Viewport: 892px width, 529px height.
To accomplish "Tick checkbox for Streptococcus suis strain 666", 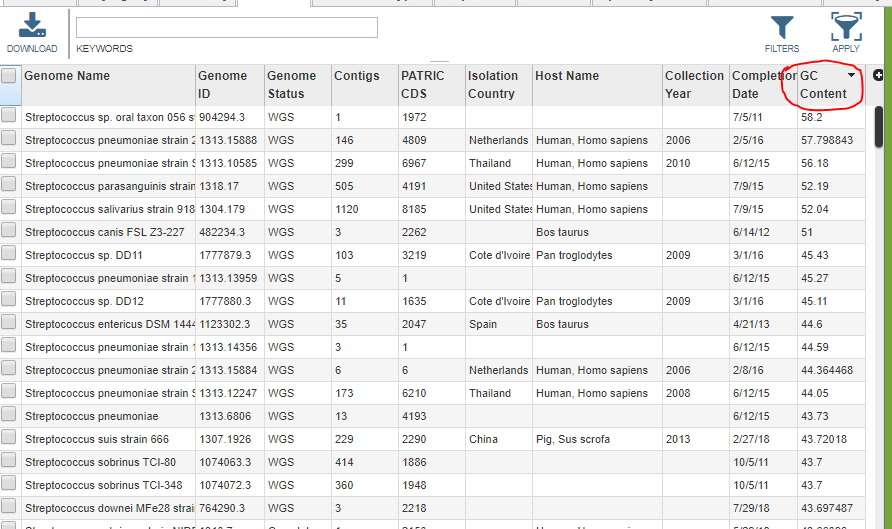I will pos(9,437).
